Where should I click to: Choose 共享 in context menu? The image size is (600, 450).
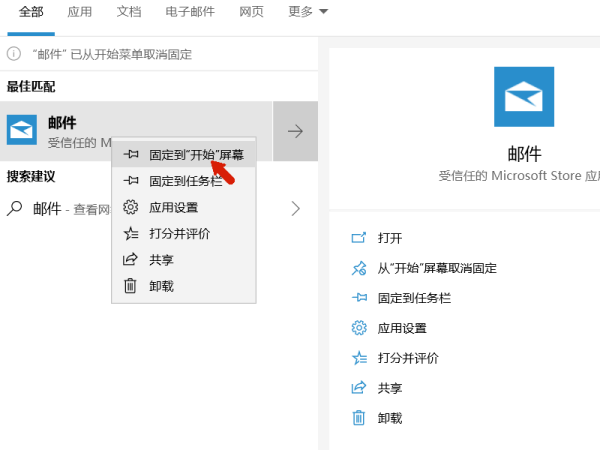tap(184, 260)
